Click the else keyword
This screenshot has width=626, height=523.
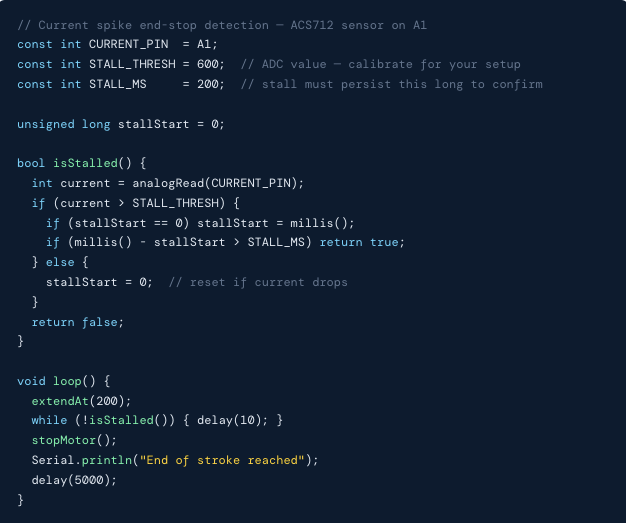tap(61, 262)
